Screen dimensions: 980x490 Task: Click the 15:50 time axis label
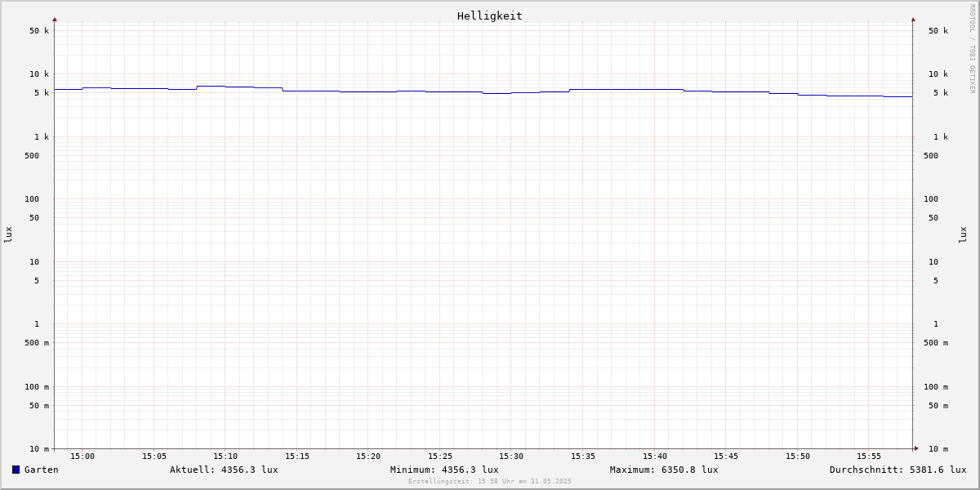[x=798, y=457]
